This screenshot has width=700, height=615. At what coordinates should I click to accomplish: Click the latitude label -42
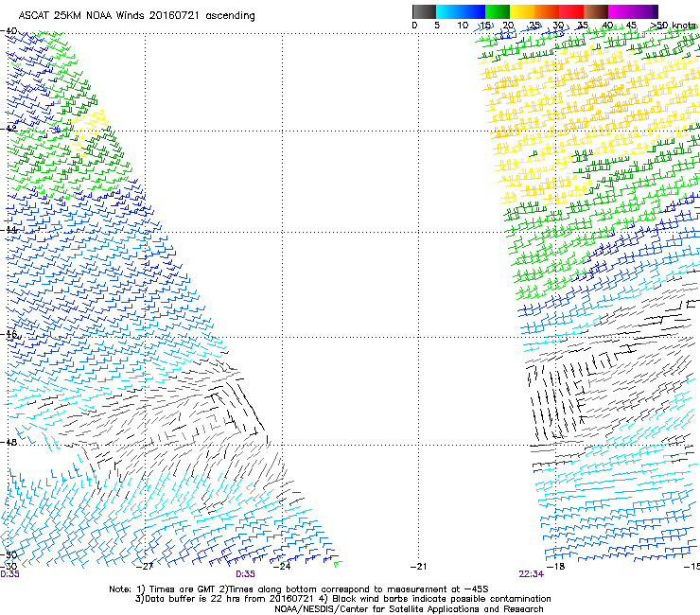coord(9,128)
